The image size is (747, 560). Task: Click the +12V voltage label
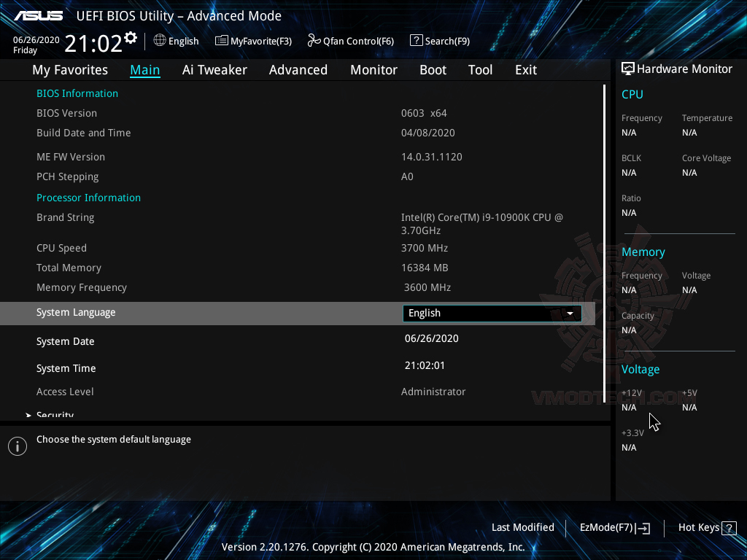coord(631,393)
